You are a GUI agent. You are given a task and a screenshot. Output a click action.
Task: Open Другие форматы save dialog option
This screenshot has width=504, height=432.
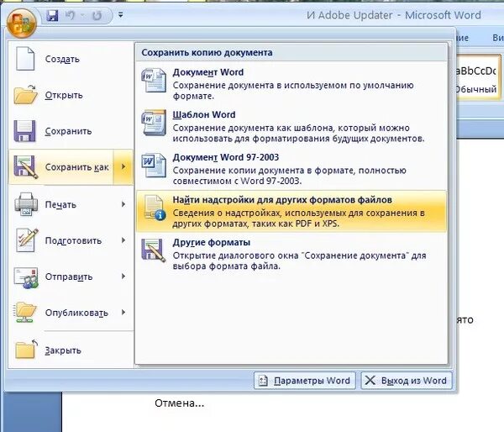tap(291, 254)
